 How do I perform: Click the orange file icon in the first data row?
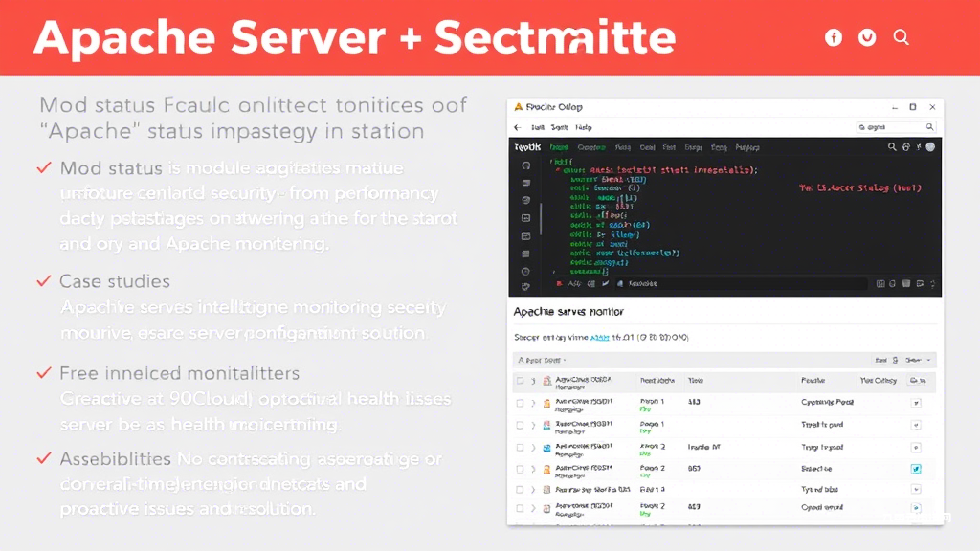click(x=546, y=404)
